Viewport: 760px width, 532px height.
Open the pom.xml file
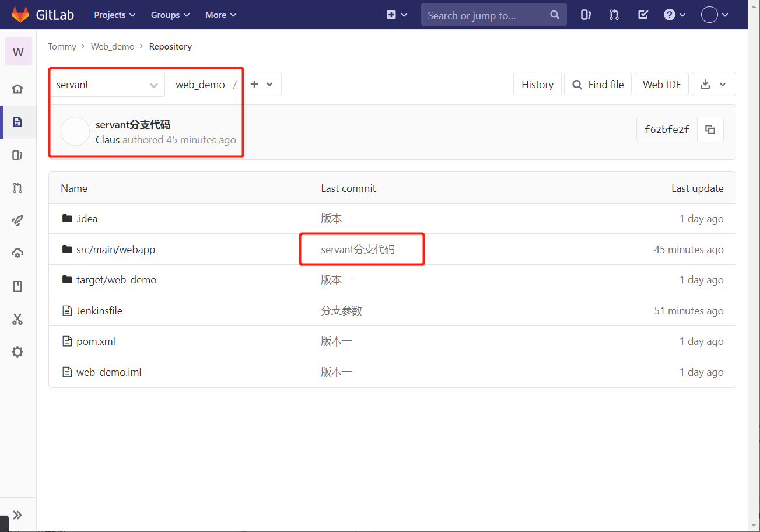(x=96, y=341)
